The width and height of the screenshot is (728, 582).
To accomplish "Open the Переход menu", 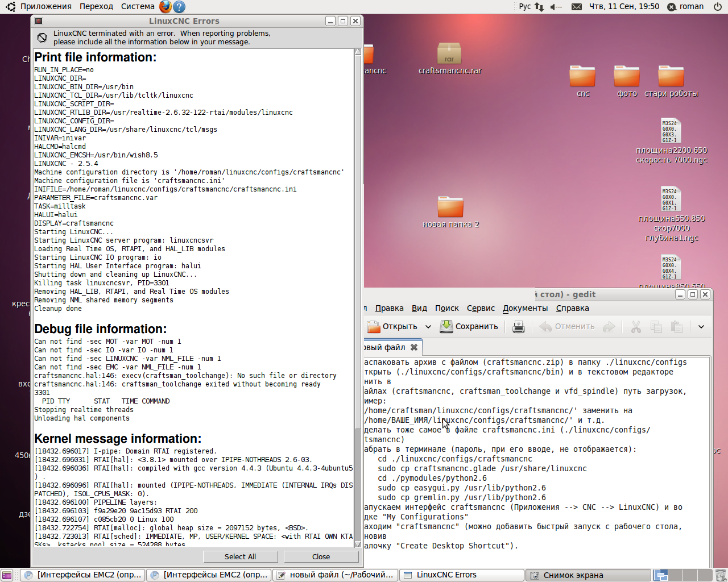I will (96, 7).
